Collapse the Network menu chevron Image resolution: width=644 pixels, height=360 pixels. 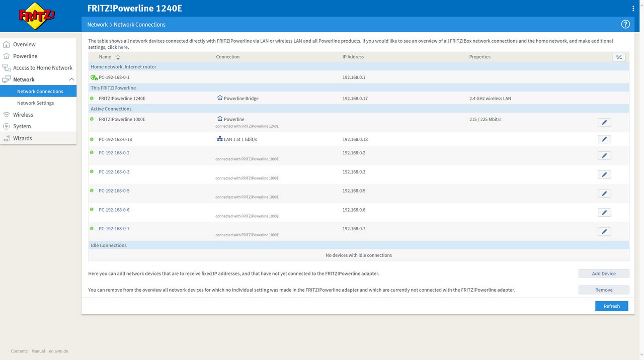click(71, 79)
